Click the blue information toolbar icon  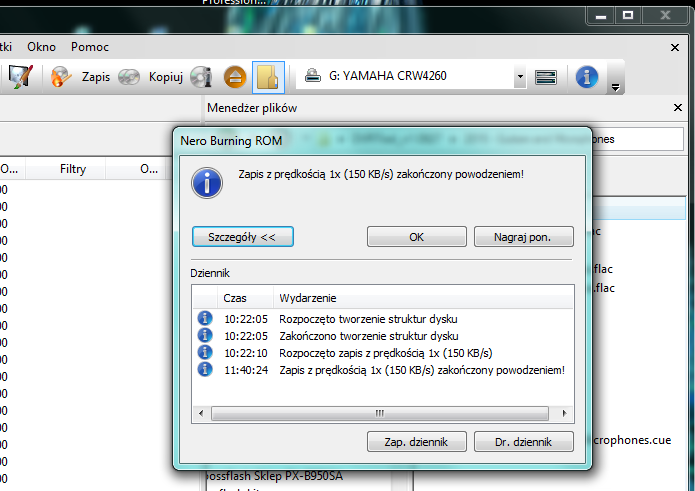[587, 77]
